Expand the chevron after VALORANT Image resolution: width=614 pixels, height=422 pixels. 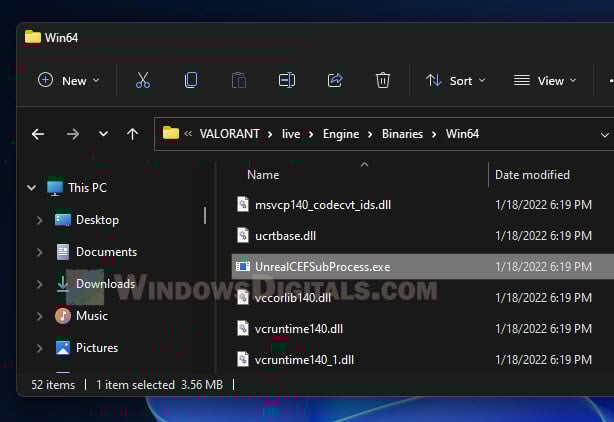point(270,134)
